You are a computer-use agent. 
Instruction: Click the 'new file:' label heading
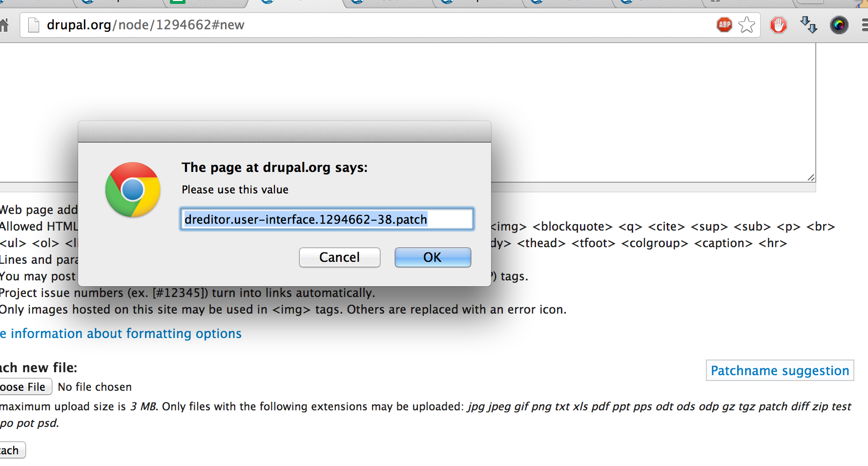[x=50, y=368]
